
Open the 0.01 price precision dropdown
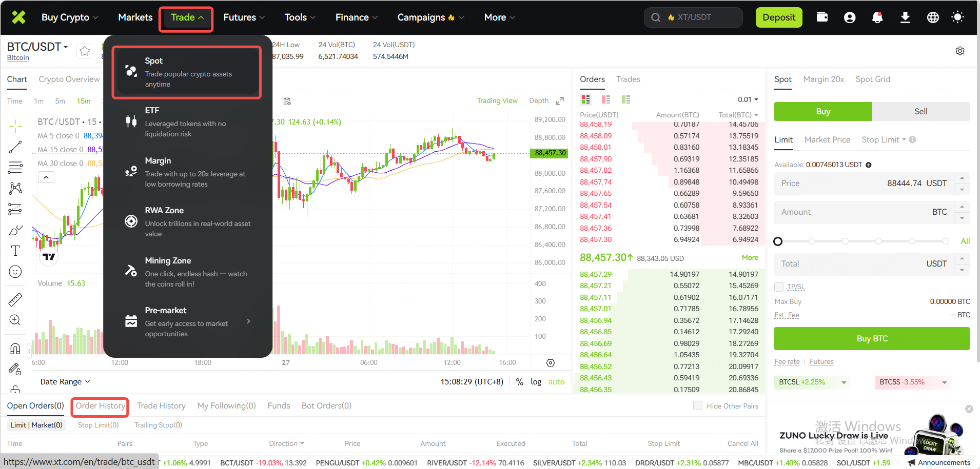tap(748, 99)
